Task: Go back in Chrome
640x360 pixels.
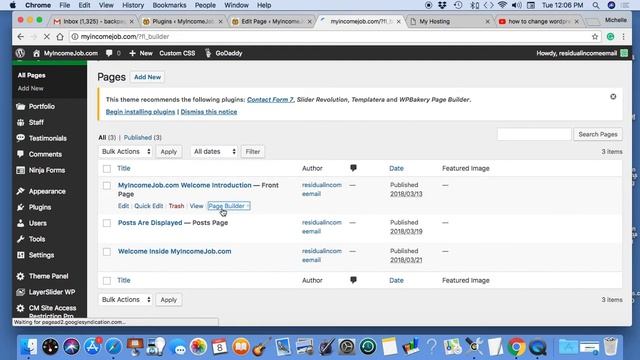Action: [x=20, y=37]
